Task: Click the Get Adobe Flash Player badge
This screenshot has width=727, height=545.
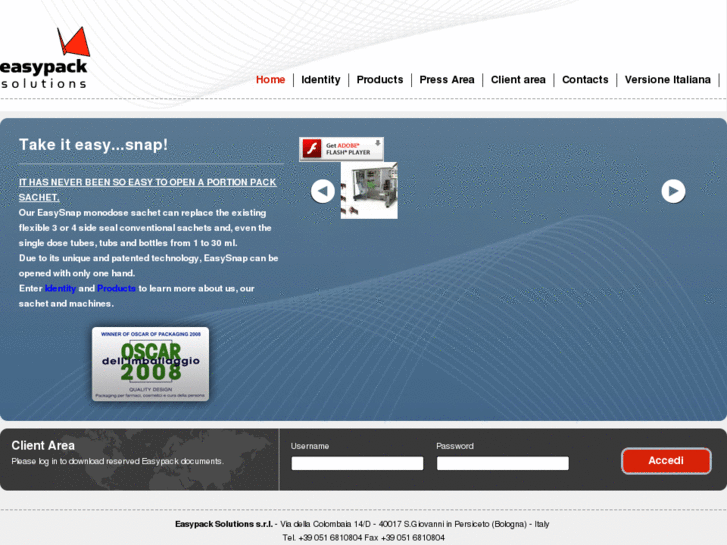Action: coord(341,149)
